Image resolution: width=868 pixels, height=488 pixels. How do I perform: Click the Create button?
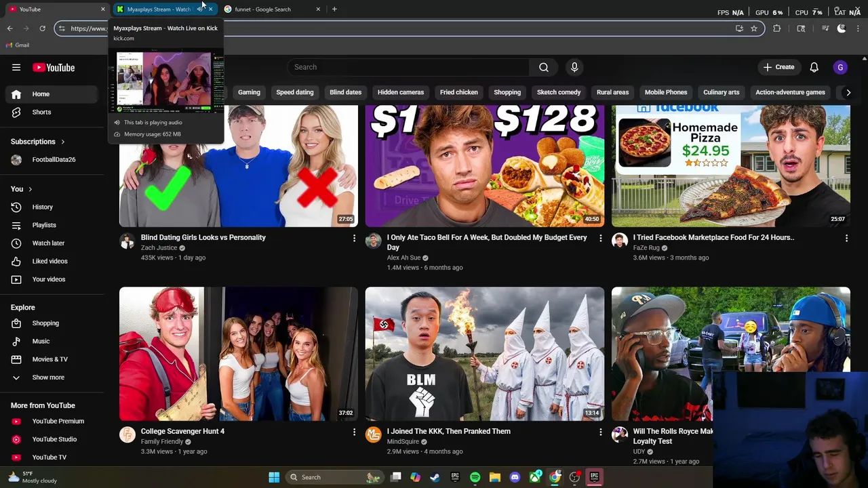[x=778, y=67]
